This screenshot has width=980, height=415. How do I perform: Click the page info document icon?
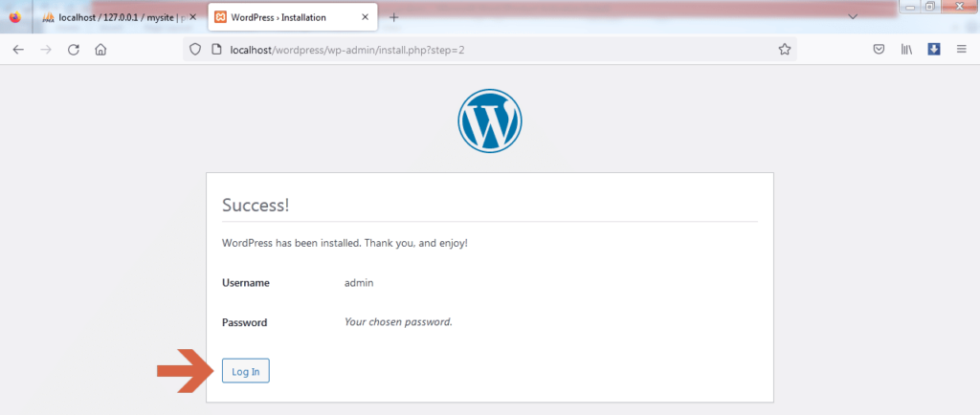pos(216,50)
